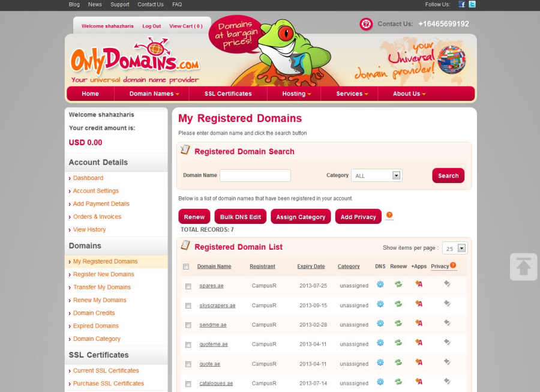The image size is (540, 392).
Task: Open DNS settings for skyscrapers.ae
Action: (380, 304)
